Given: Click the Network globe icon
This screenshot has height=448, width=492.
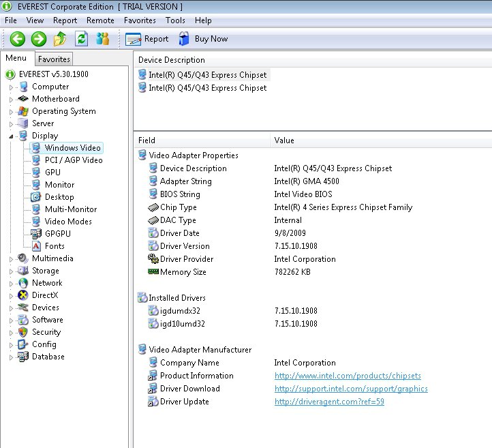Looking at the screenshot, I should pyautogui.click(x=23, y=283).
